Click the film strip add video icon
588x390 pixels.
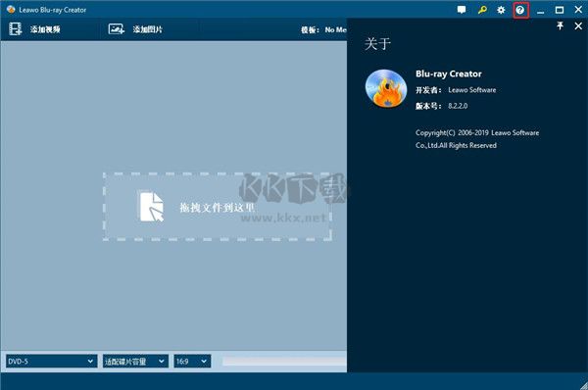pos(16,28)
